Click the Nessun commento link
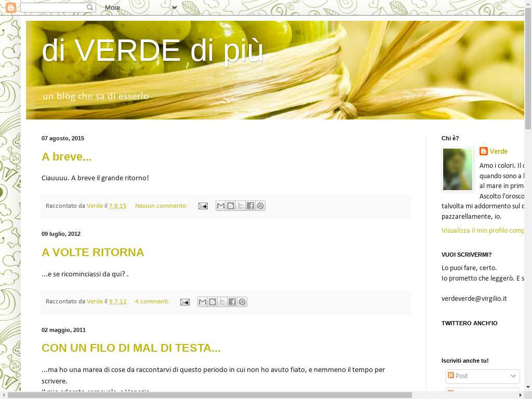532x399 pixels. tap(161, 206)
